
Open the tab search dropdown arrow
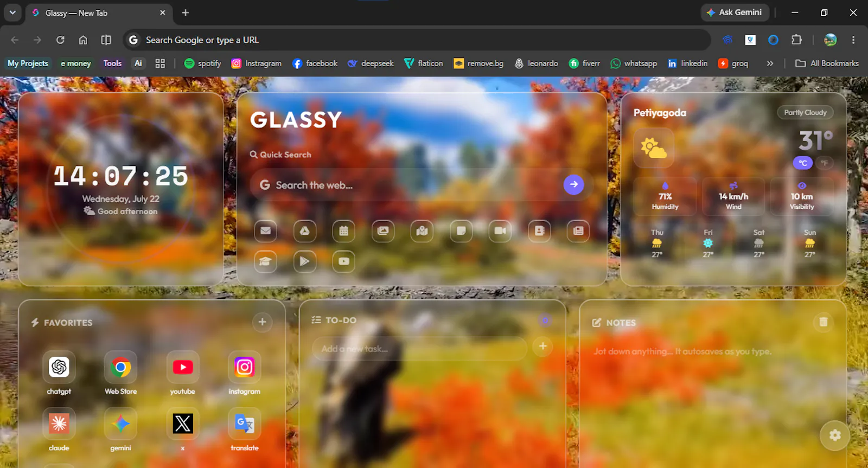pyautogui.click(x=12, y=12)
